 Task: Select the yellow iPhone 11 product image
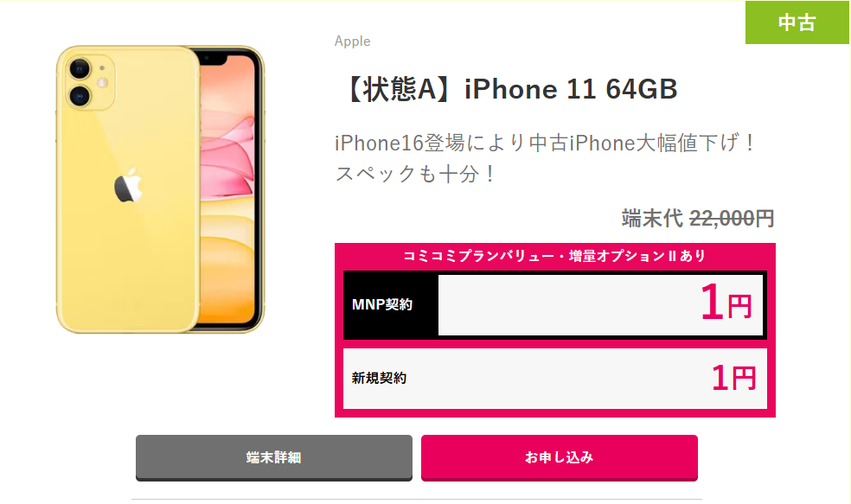tap(160, 189)
